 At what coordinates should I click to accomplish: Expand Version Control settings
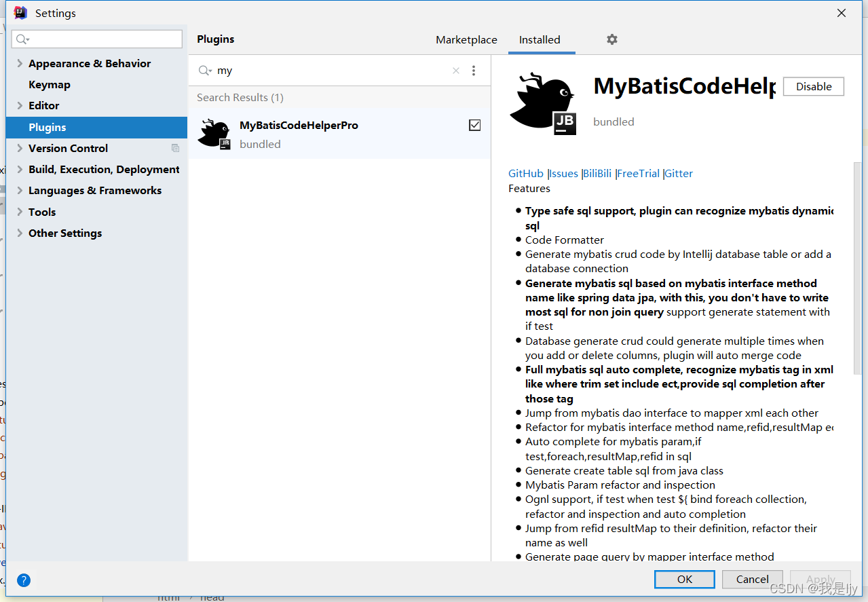[20, 148]
